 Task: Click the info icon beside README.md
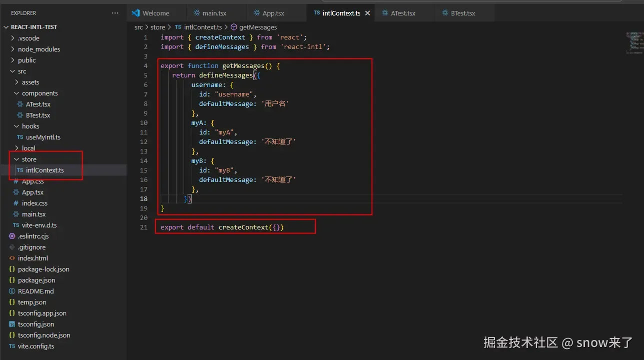[12, 291]
